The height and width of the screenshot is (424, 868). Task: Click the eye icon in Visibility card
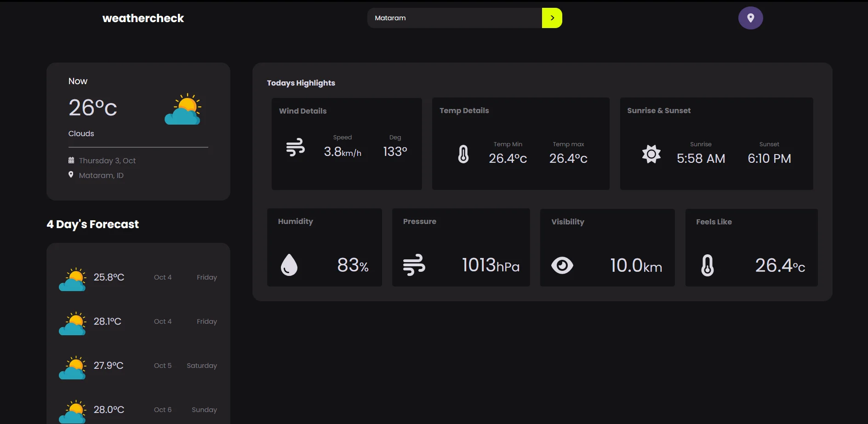[562, 265]
